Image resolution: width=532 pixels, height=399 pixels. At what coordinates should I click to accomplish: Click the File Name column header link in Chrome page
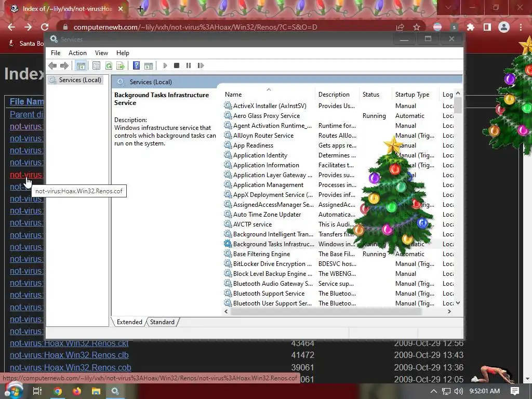[x=27, y=101]
